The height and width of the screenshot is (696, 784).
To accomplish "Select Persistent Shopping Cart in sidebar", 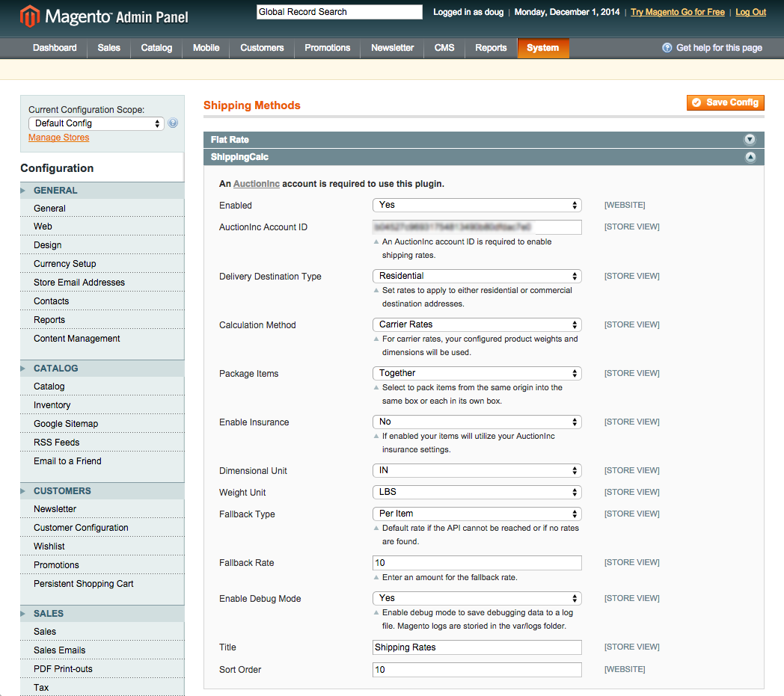I will (102, 584).
